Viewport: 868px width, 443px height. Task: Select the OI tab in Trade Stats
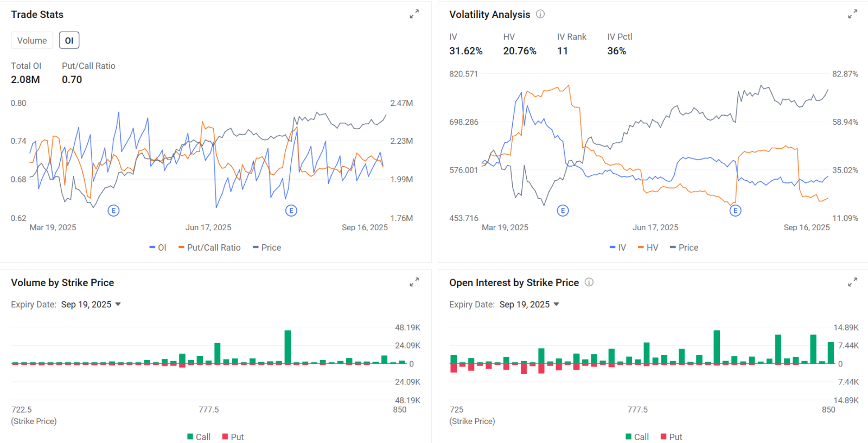[69, 41]
